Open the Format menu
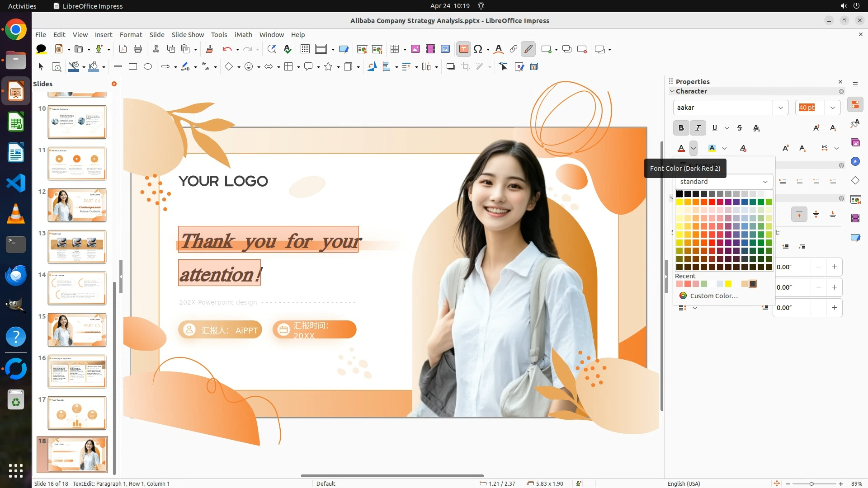Image resolution: width=868 pixels, height=488 pixels. pos(131,35)
